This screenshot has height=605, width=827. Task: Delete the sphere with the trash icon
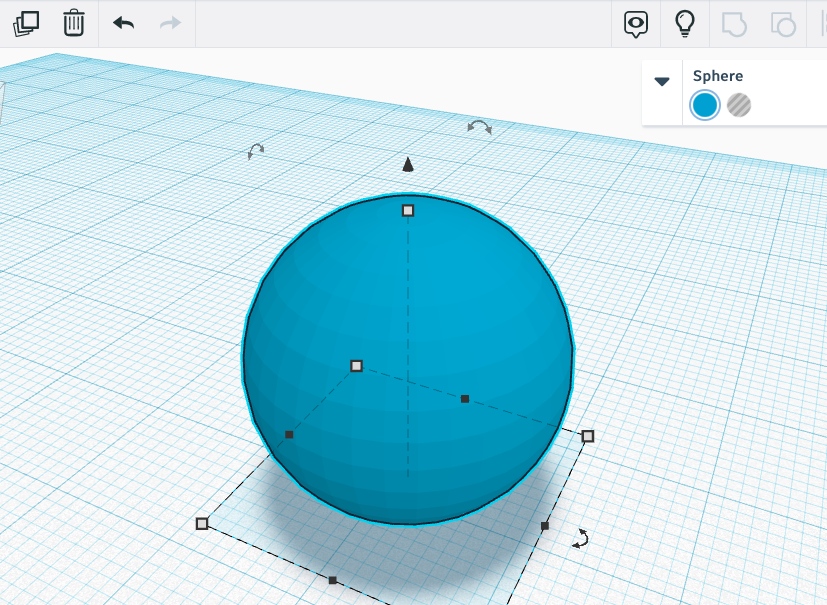click(x=74, y=23)
